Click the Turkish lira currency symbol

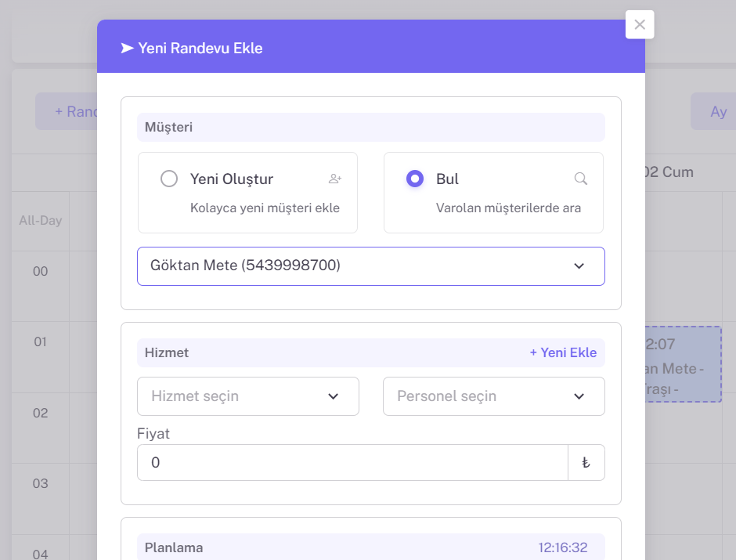pyautogui.click(x=586, y=463)
